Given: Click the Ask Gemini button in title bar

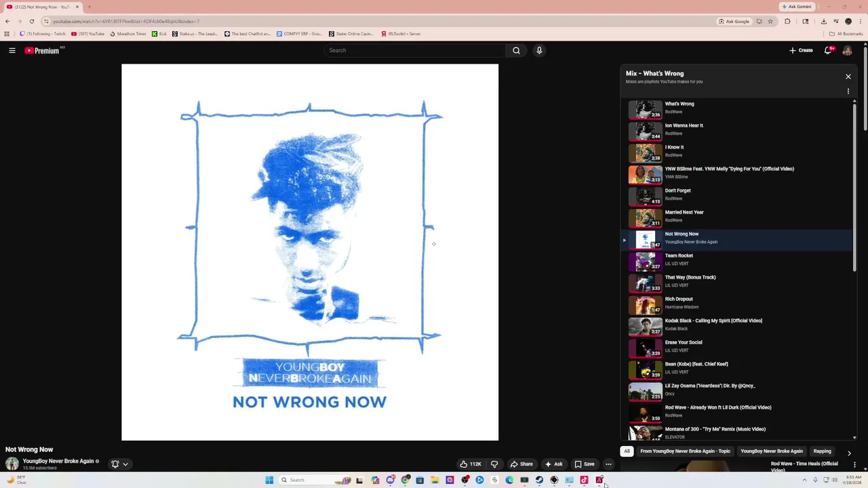Looking at the screenshot, I should [x=796, y=7].
